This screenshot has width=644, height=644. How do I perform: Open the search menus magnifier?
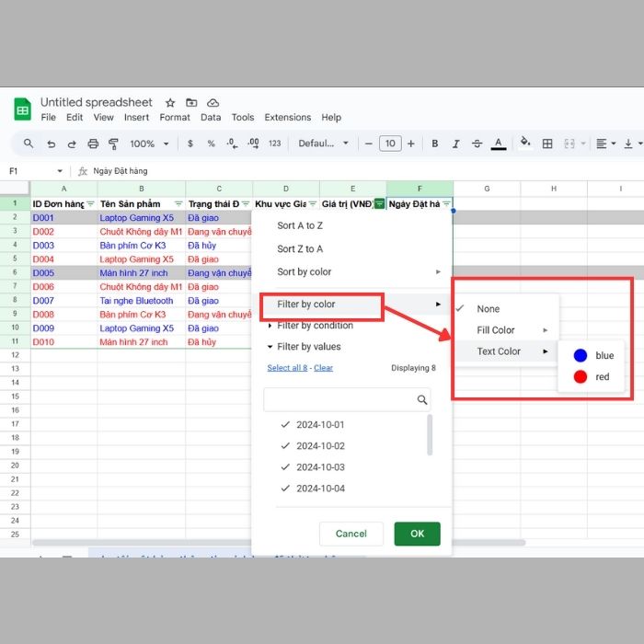[29, 144]
